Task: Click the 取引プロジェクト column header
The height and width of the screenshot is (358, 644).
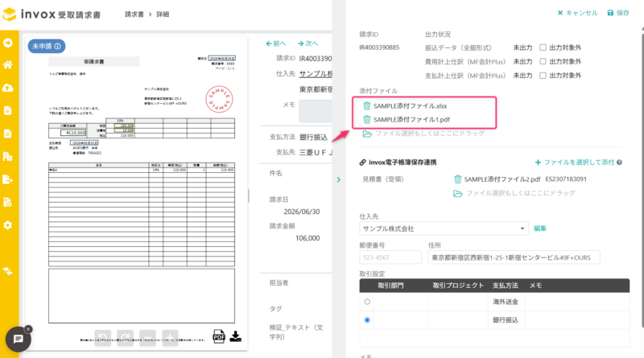Action: click(x=458, y=286)
